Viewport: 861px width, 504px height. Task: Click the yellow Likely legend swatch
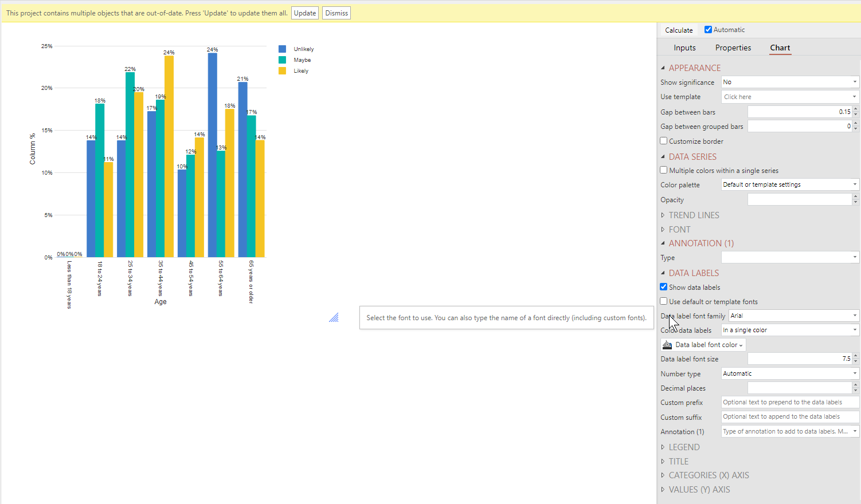[282, 71]
